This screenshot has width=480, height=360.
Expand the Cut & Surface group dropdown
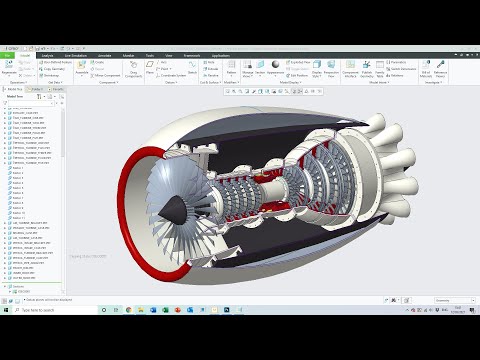tap(210, 82)
